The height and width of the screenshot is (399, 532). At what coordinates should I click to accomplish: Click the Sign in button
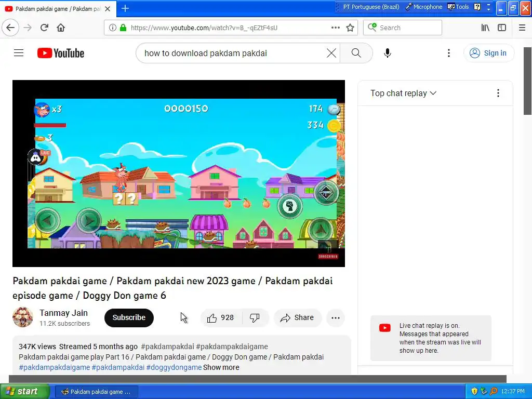click(x=488, y=53)
